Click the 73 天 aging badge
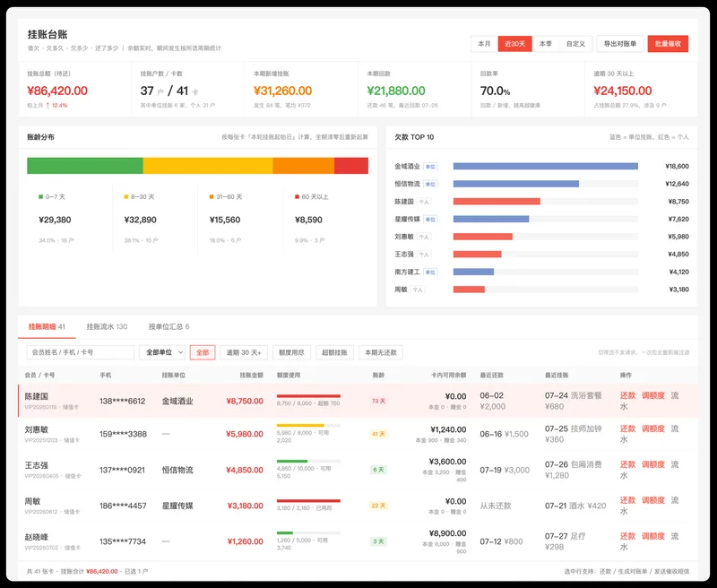This screenshot has height=588, width=717. [378, 401]
